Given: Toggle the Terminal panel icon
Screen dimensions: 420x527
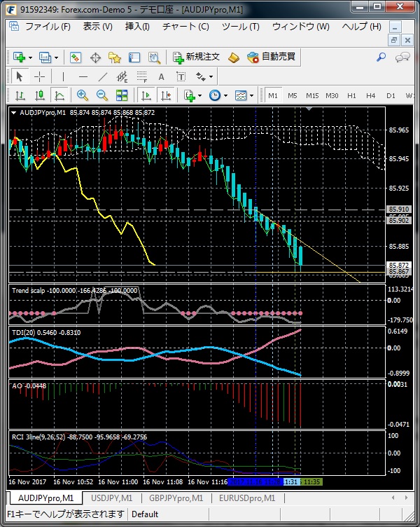Looking at the screenshot, I should 134,57.
